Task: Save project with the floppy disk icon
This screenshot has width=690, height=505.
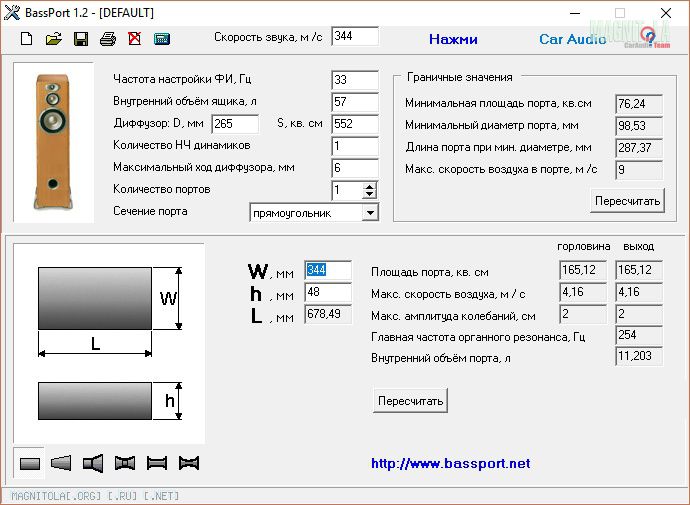Action: [81, 39]
